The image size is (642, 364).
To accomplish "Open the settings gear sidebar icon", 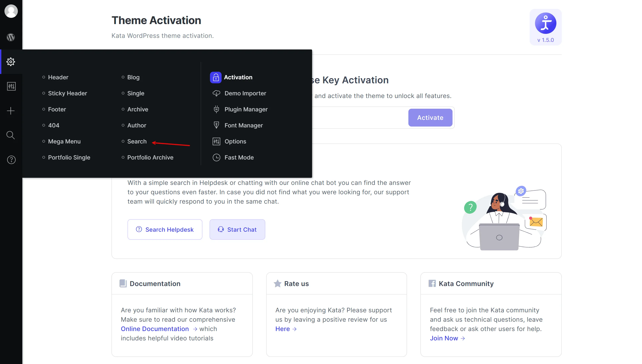I will click(11, 61).
